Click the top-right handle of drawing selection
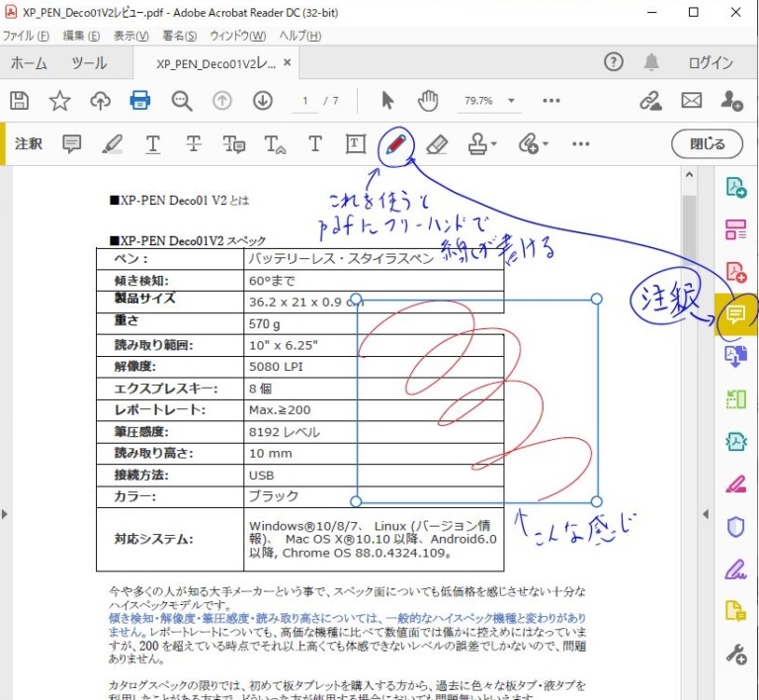Image resolution: width=759 pixels, height=700 pixels. [596, 299]
